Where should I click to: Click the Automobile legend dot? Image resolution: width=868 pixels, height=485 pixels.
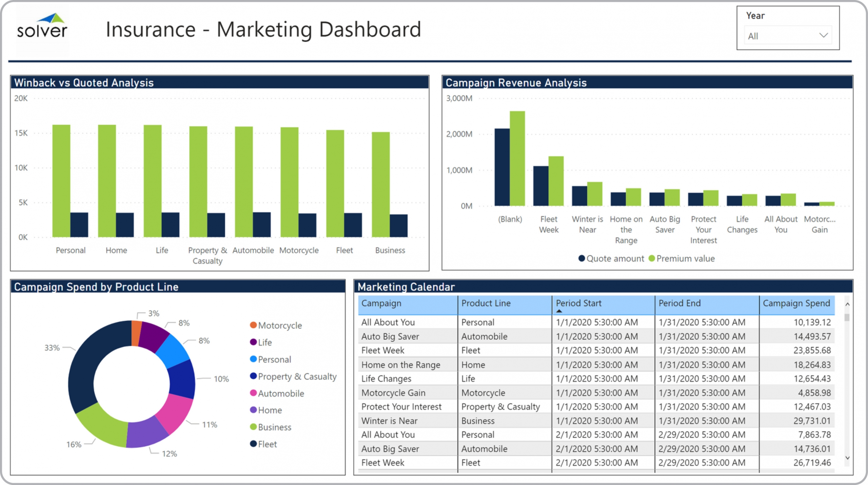tap(253, 393)
